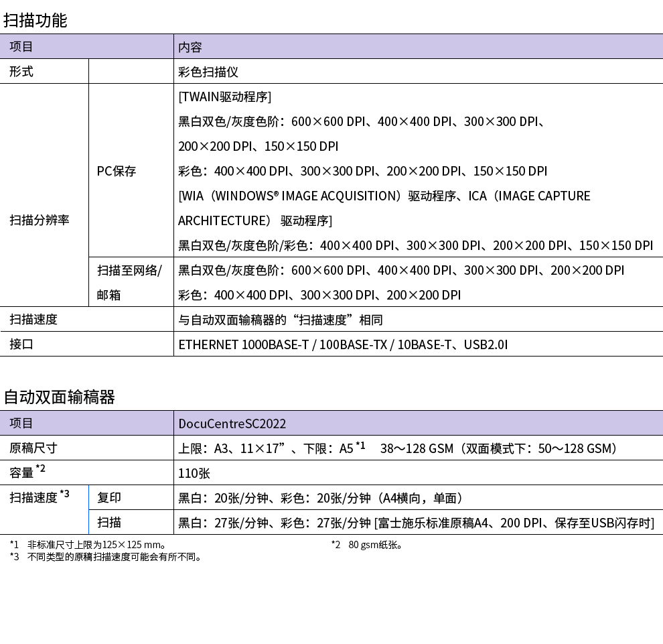663x644 pixels.
Task: Select the 与自动双面输稿器的“扫描速度”相同 cell
Action: click(x=281, y=320)
